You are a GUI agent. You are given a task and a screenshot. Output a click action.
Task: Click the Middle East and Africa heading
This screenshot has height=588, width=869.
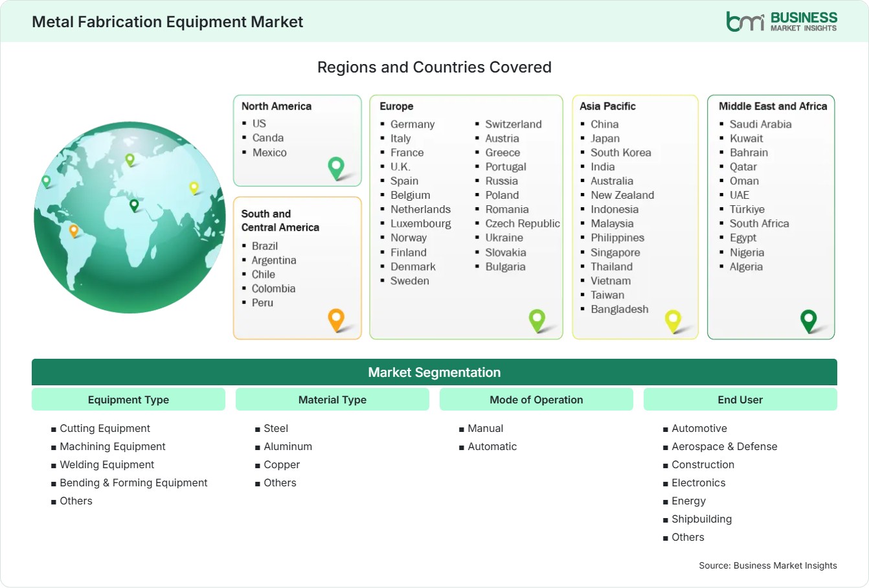(773, 106)
